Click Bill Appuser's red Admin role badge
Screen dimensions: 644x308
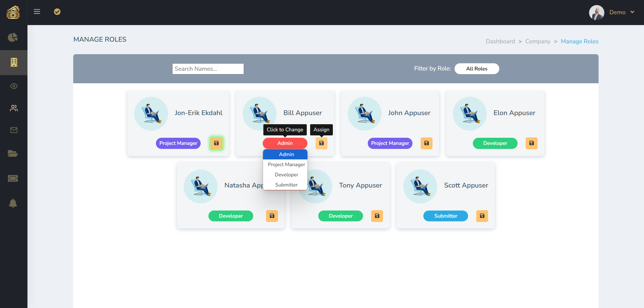pyautogui.click(x=285, y=143)
